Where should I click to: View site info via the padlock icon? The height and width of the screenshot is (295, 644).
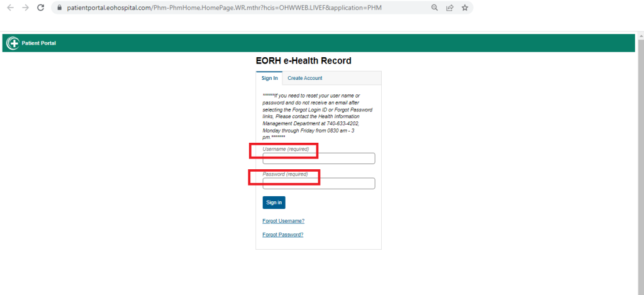pos(59,8)
